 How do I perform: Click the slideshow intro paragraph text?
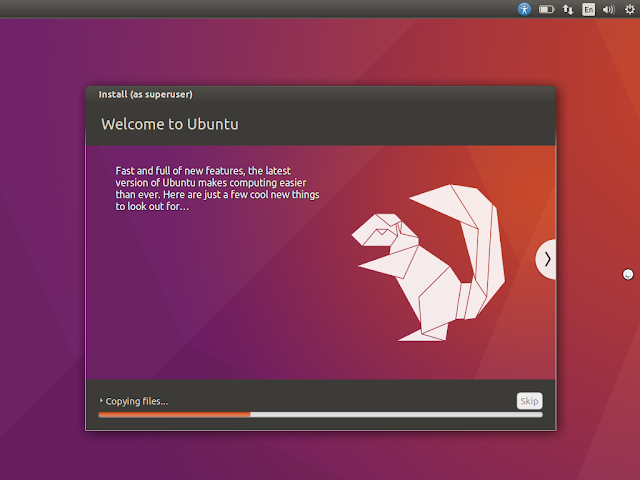tap(217, 188)
